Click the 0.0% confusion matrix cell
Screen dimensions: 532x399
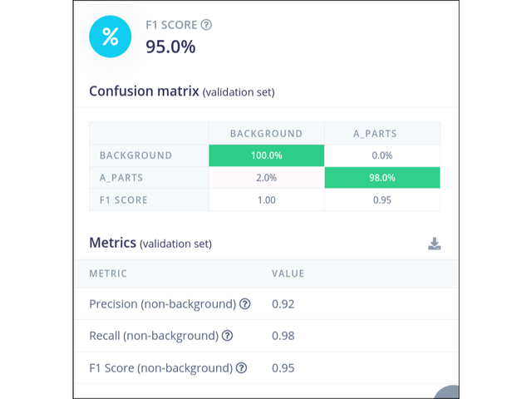point(382,155)
